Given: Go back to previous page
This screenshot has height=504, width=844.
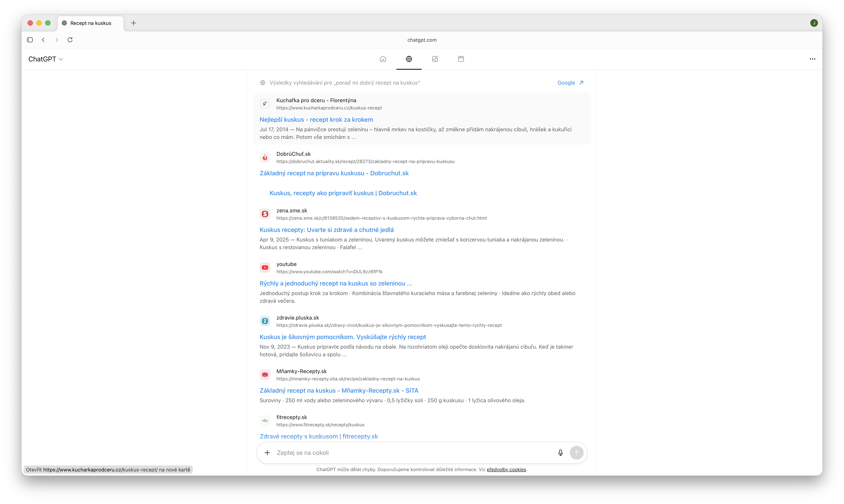Looking at the screenshot, I should point(43,40).
